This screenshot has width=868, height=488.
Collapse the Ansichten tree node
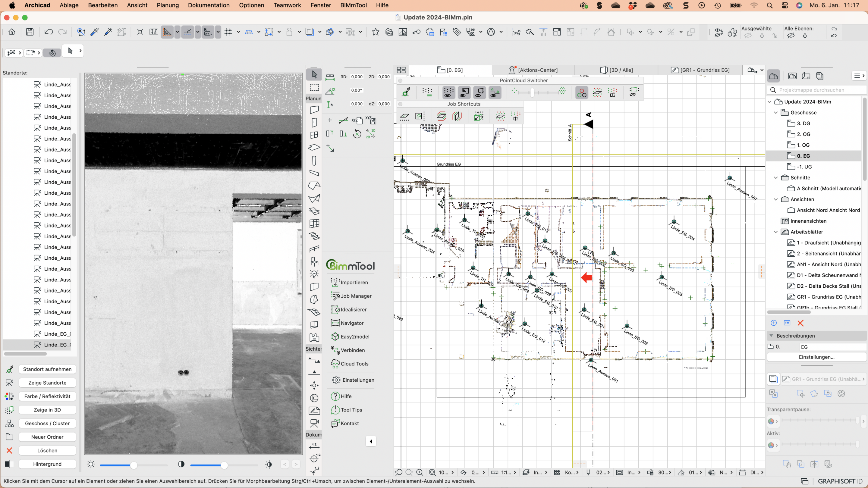tap(776, 199)
